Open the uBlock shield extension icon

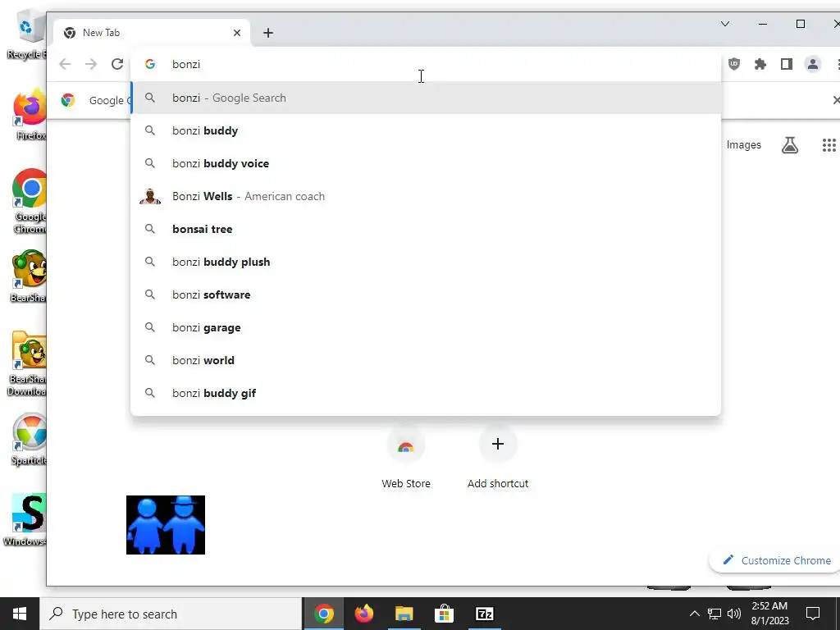tap(734, 64)
